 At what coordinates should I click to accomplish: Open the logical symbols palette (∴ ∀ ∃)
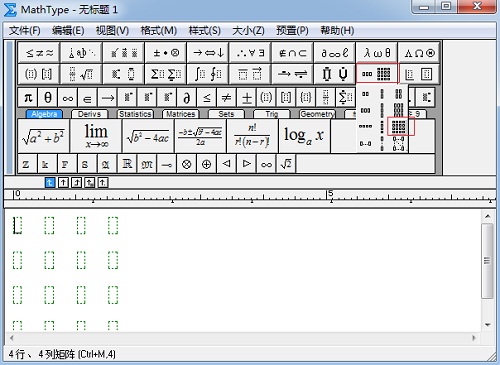tap(250, 53)
